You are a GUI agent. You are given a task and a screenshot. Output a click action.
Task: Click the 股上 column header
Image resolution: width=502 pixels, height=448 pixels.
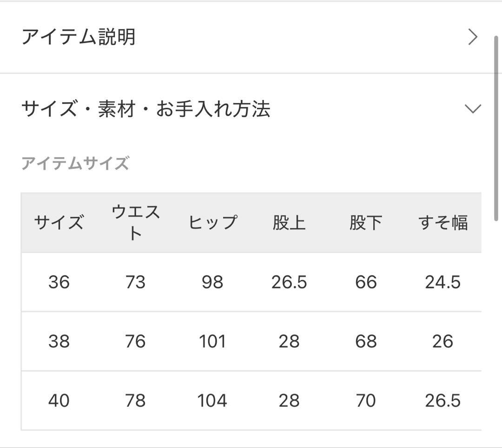[290, 222]
